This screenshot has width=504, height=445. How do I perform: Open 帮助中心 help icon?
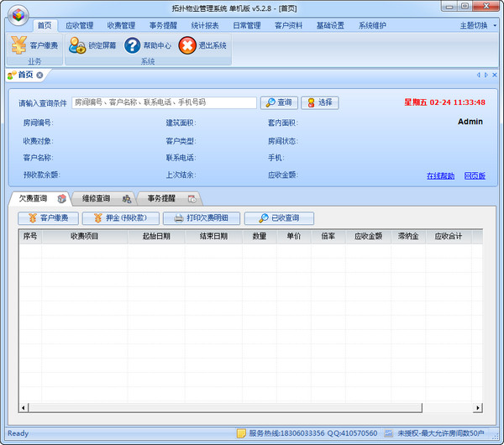point(133,45)
